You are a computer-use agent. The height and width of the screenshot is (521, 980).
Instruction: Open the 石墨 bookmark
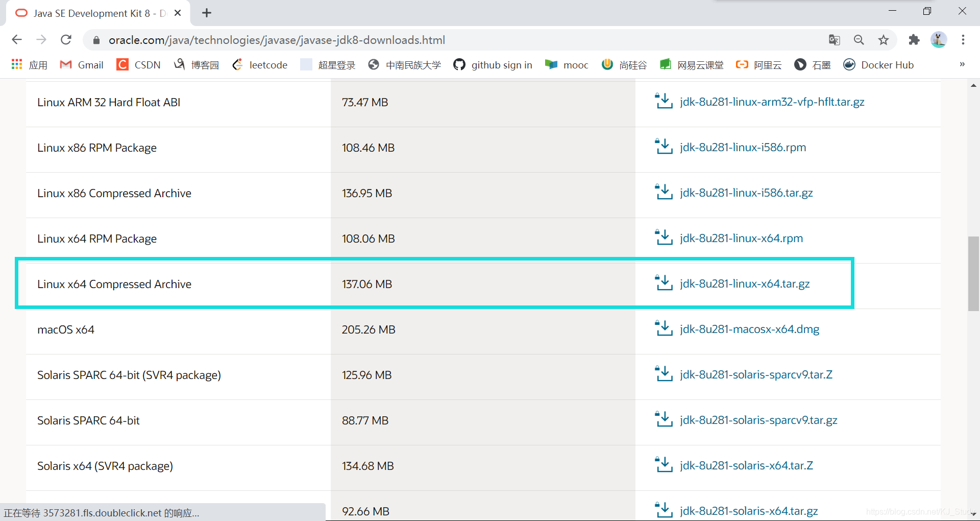click(x=813, y=65)
